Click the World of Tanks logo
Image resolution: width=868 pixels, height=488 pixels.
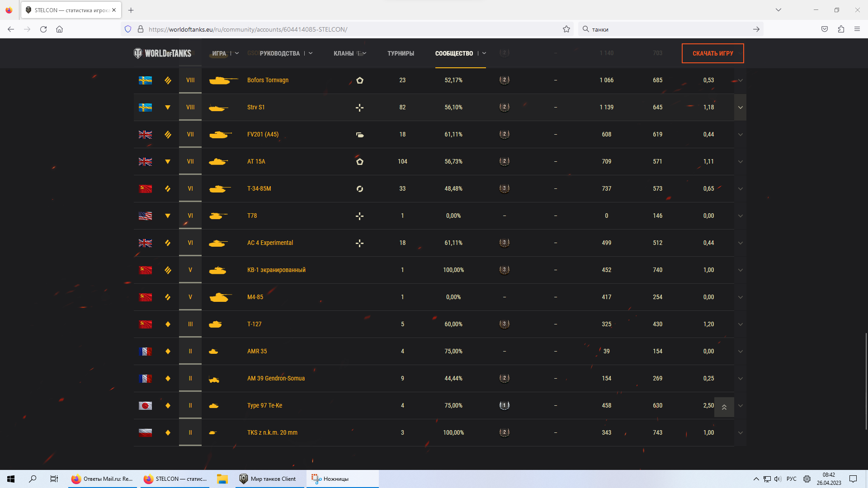[163, 53]
